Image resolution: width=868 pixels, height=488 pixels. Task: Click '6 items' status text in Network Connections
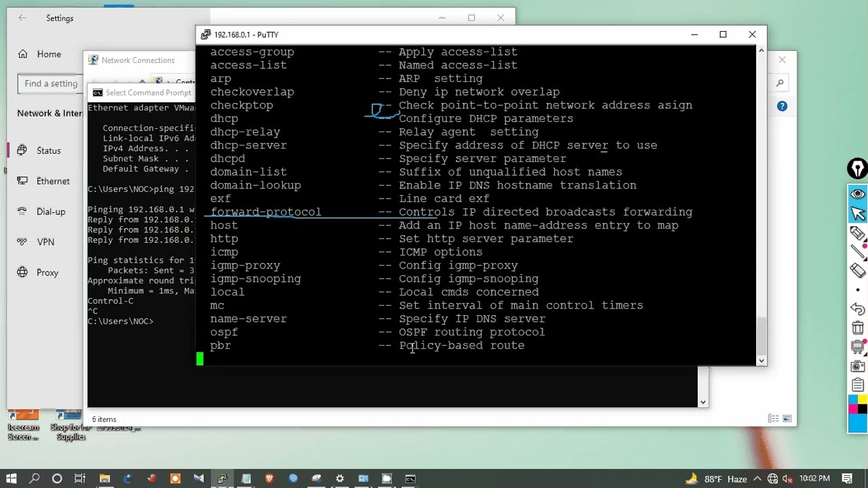tap(104, 420)
